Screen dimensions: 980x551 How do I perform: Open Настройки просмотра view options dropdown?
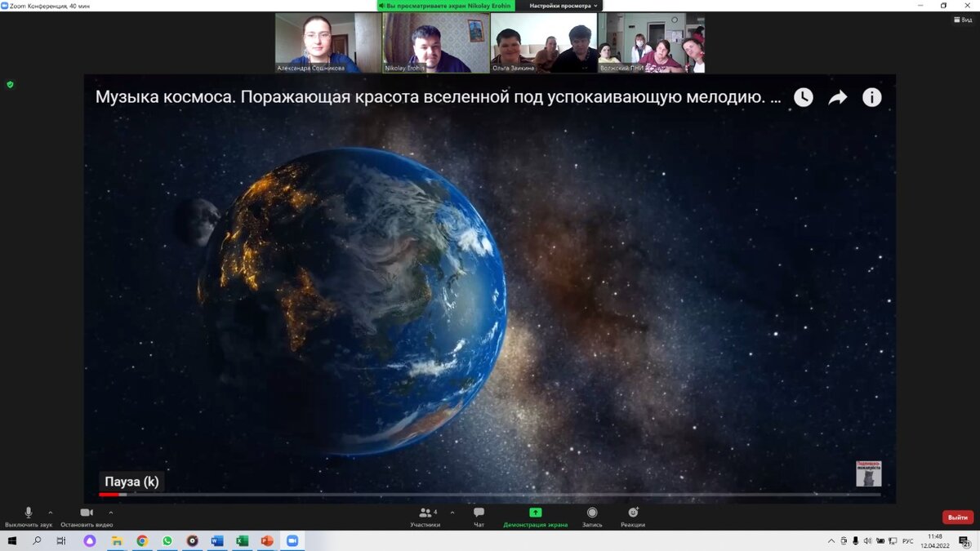point(563,6)
